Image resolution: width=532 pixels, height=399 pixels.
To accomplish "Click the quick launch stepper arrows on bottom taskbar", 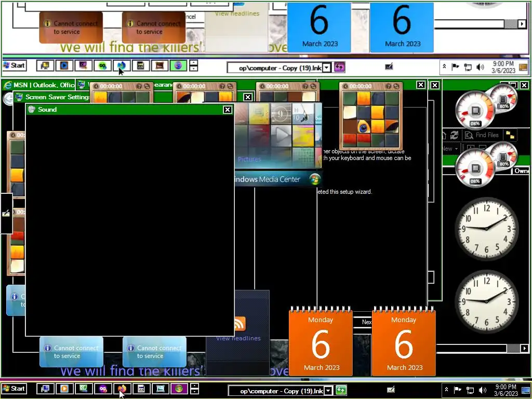I will (x=194, y=389).
